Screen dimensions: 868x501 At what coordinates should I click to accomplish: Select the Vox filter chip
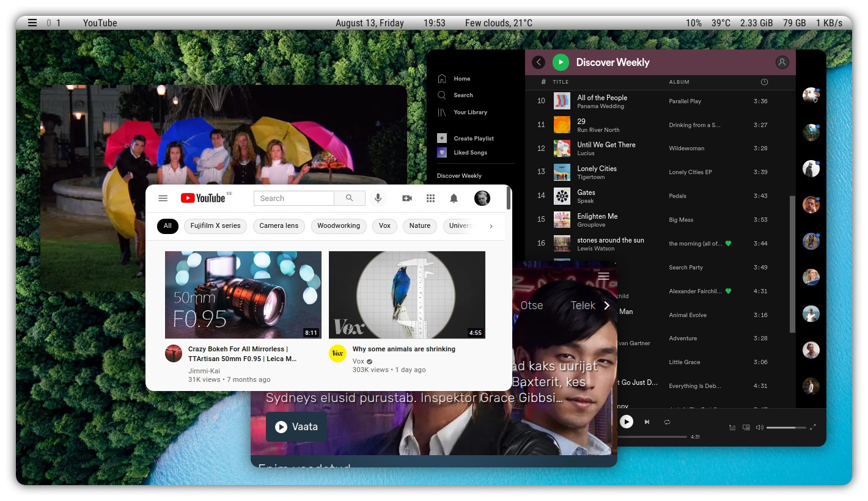pos(384,226)
